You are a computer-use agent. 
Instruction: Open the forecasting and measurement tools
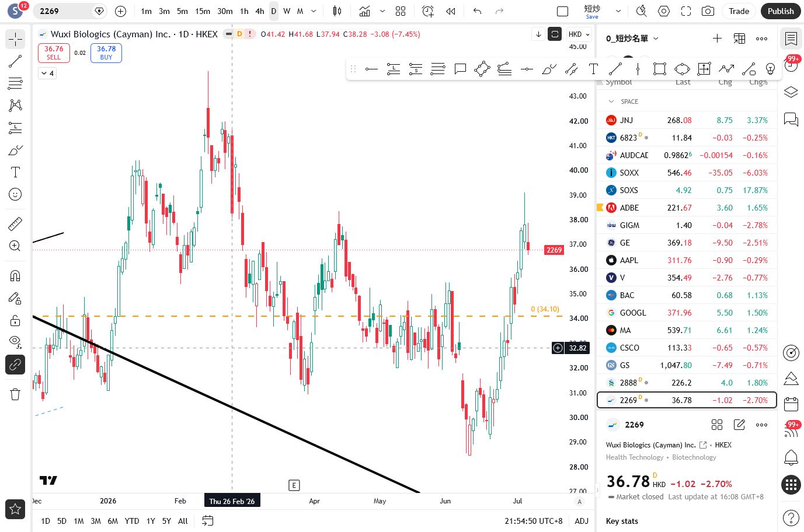(x=15, y=128)
